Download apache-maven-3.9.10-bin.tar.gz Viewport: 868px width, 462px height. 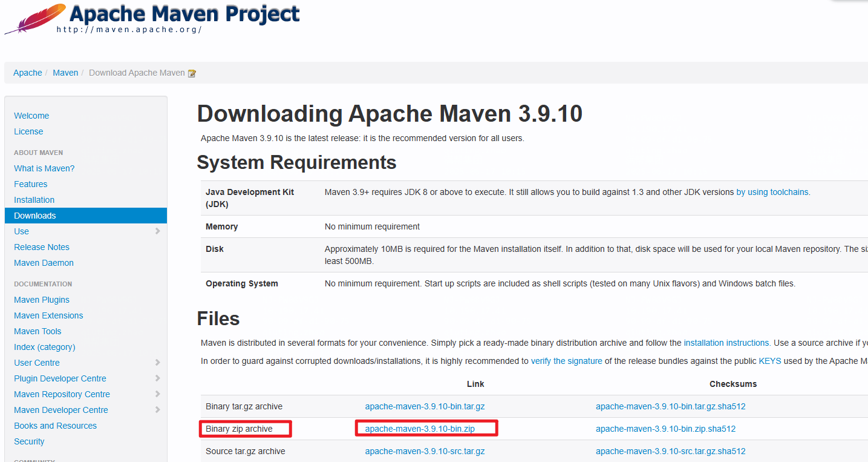[425, 406]
